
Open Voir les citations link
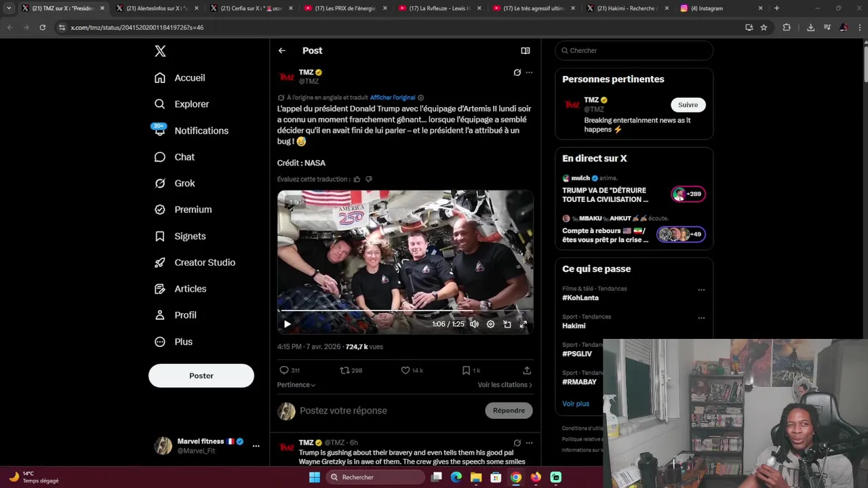505,385
